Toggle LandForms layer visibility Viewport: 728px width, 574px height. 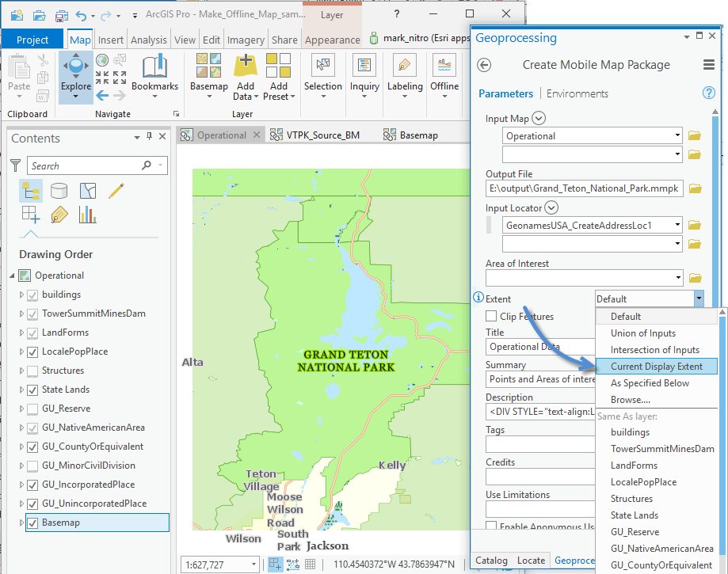[32, 333]
